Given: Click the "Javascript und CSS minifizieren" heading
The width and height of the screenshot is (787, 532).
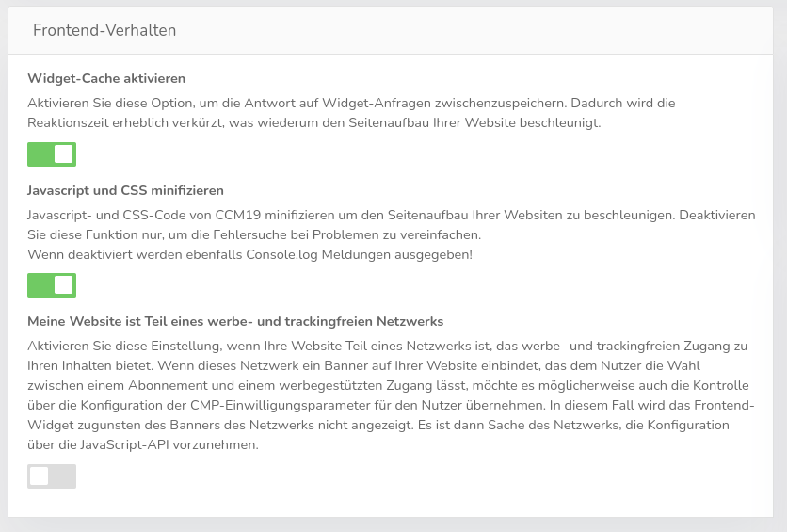Looking at the screenshot, I should click(125, 190).
